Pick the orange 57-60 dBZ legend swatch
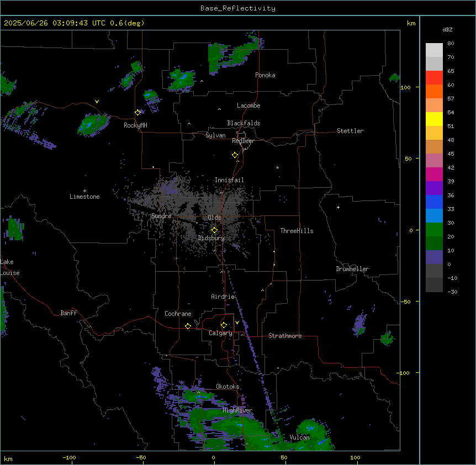 click(x=434, y=91)
